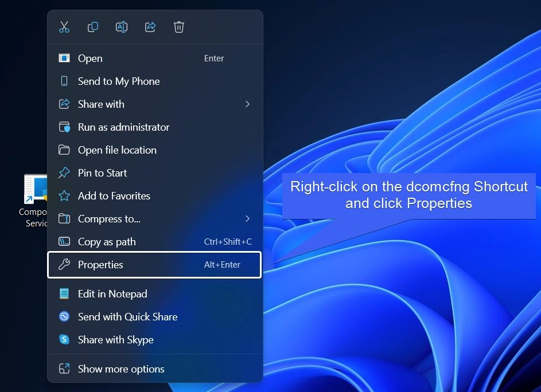Click the phone icon beside Send to My Phone
The height and width of the screenshot is (392, 541).
click(x=64, y=81)
